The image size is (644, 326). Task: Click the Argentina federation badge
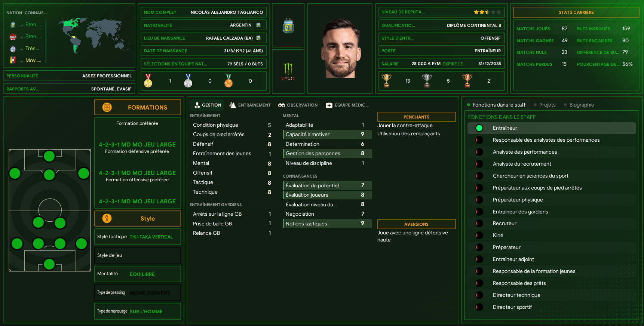[288, 26]
